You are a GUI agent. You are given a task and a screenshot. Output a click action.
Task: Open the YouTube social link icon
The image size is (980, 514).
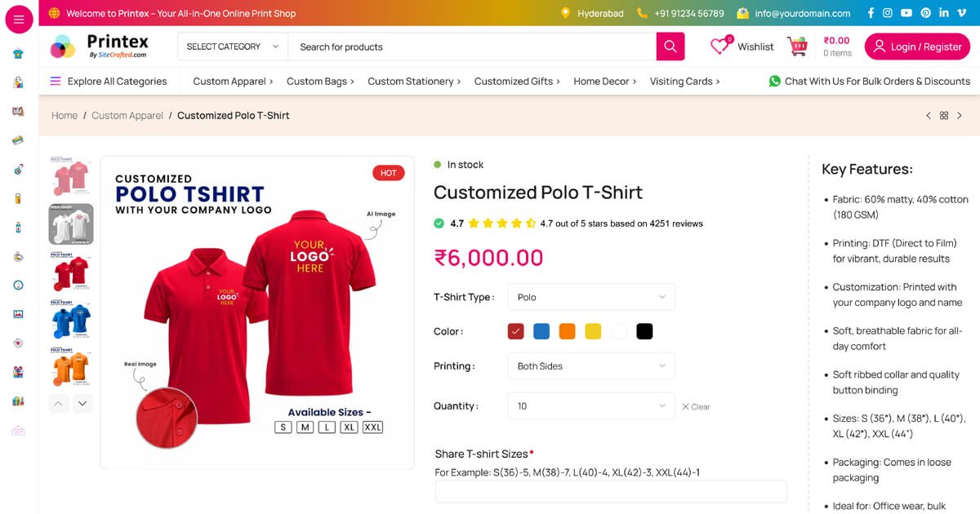tap(906, 13)
